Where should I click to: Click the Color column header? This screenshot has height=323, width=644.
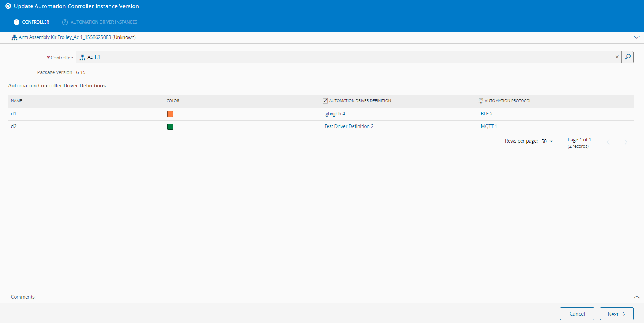(x=173, y=101)
